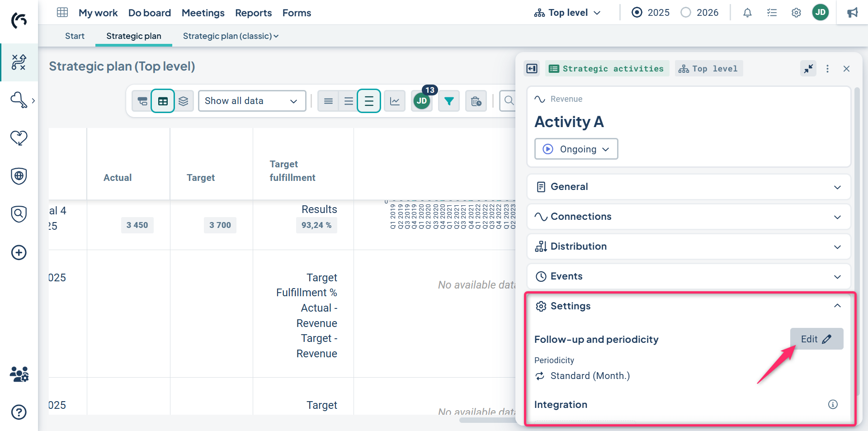The height and width of the screenshot is (431, 868).
Task: Switch to the Start tab
Action: 75,36
